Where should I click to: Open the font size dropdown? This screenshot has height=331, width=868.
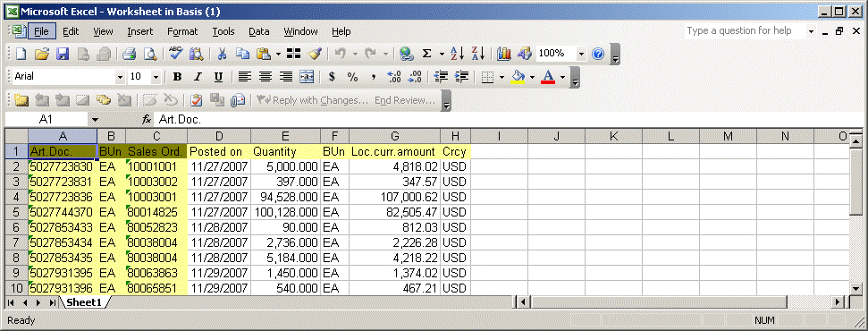(x=156, y=77)
